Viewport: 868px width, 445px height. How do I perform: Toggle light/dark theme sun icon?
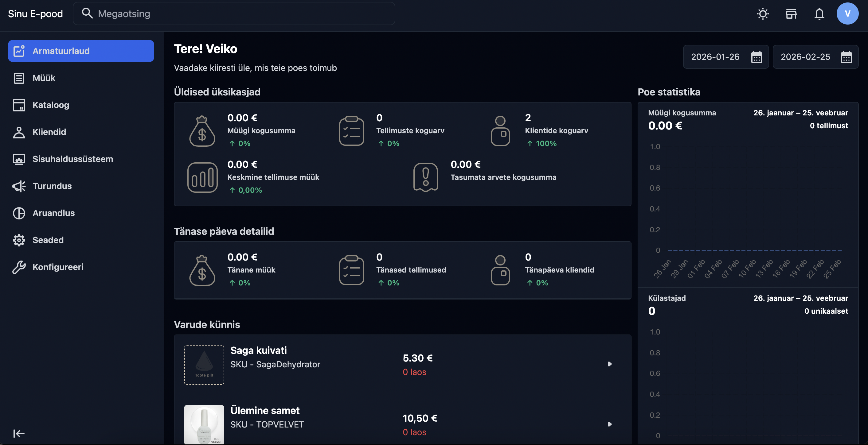[x=763, y=14]
